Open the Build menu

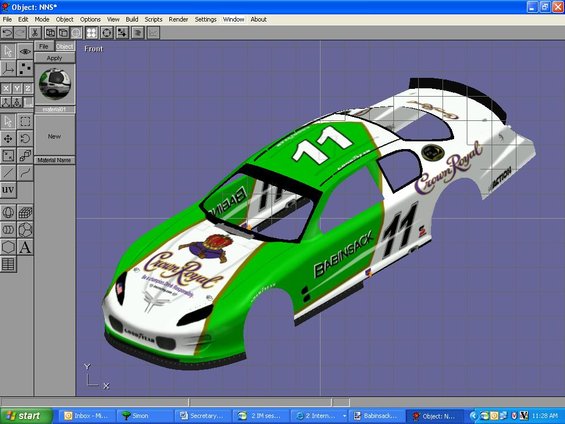coord(132,19)
